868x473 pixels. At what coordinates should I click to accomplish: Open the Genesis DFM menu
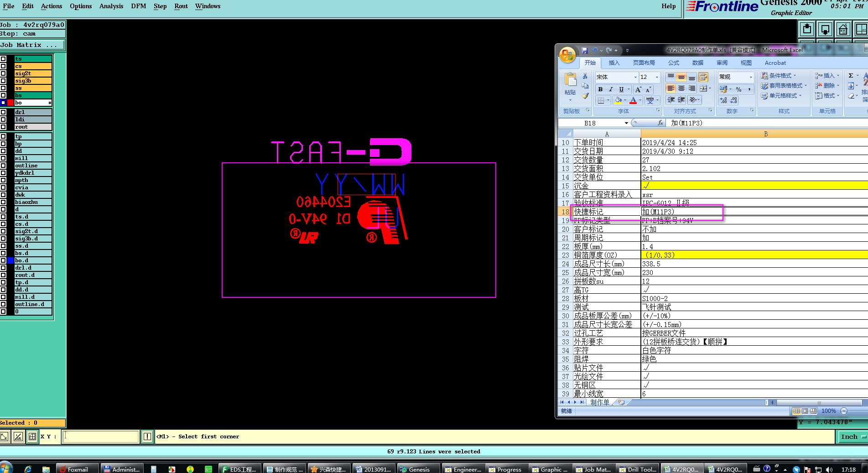pyautogui.click(x=138, y=6)
